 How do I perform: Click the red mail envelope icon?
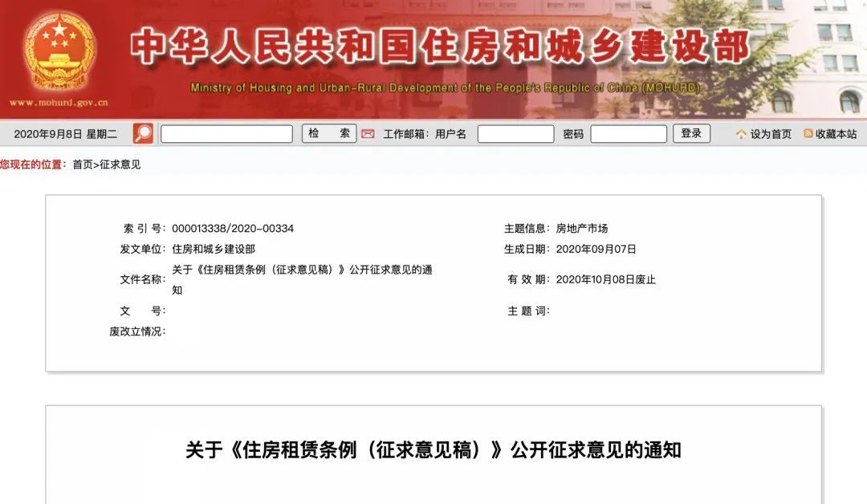pos(368,134)
